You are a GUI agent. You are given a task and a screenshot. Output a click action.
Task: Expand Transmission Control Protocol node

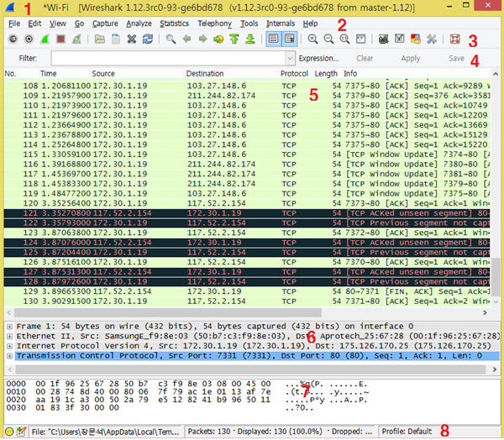pos(9,356)
